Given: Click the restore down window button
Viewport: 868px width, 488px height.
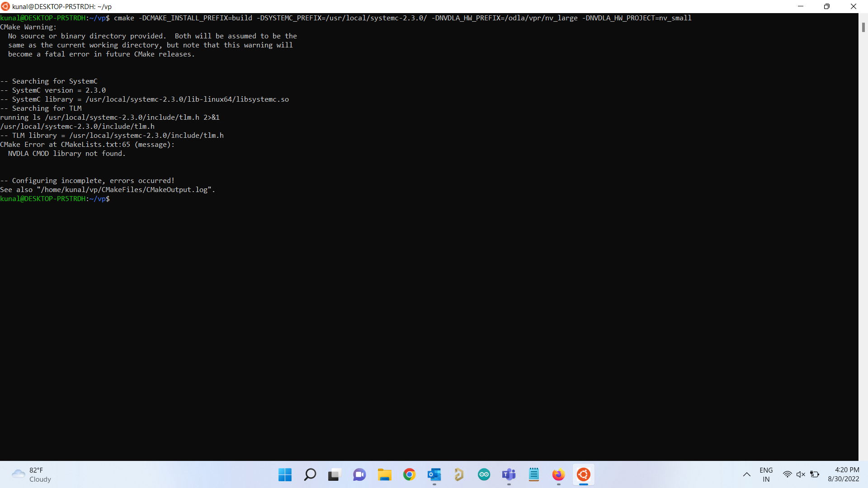Looking at the screenshot, I should pyautogui.click(x=827, y=6).
